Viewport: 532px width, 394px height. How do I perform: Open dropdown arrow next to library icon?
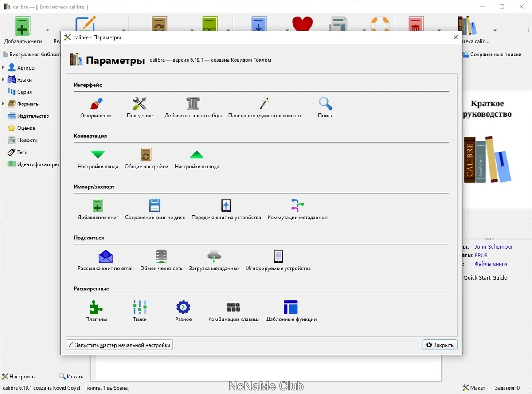[x=495, y=31]
